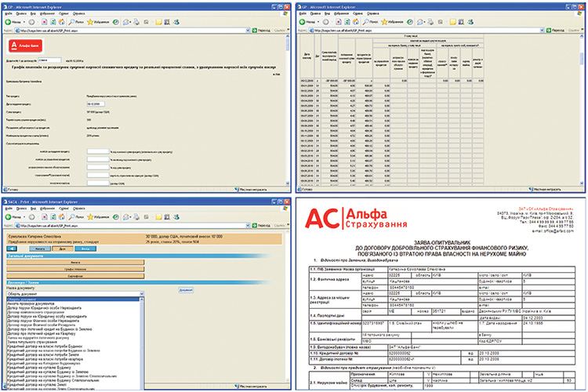Open Back history arrow in the SAGA Print window
The image size is (588, 392).
point(24,217)
